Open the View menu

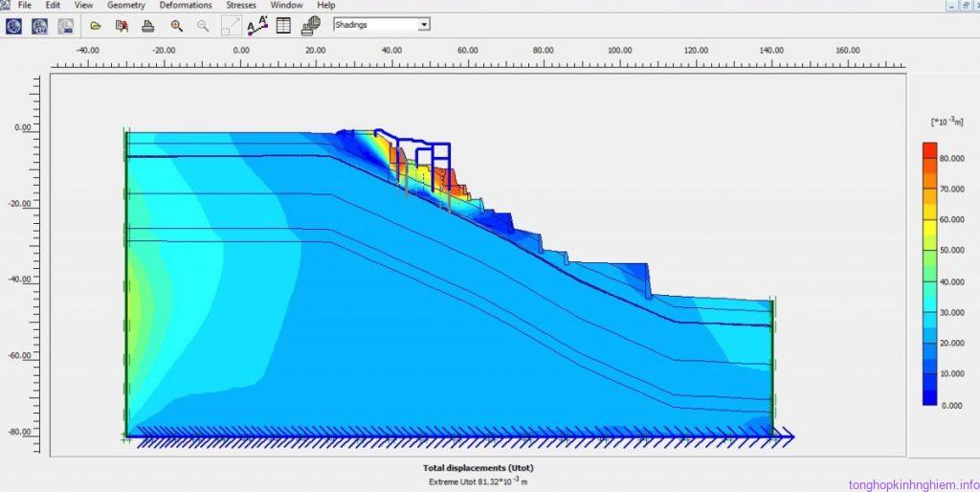(x=84, y=6)
